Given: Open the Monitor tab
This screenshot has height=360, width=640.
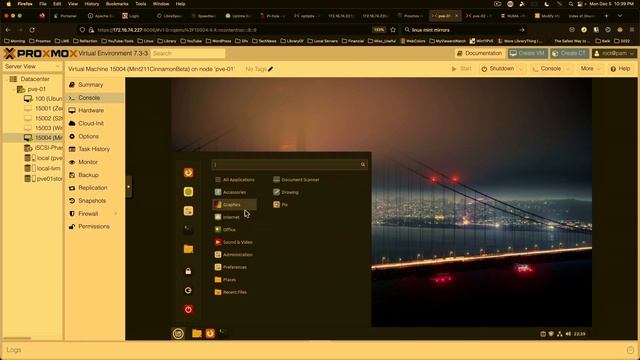Looking at the screenshot, I should [x=94, y=162].
